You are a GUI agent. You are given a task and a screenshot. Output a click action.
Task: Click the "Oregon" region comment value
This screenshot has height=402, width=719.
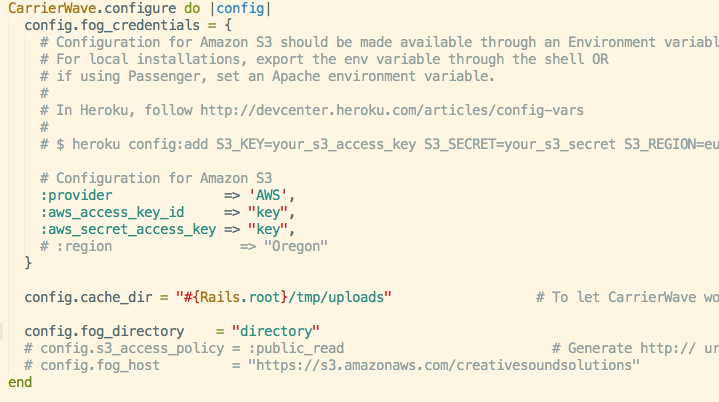(x=296, y=246)
